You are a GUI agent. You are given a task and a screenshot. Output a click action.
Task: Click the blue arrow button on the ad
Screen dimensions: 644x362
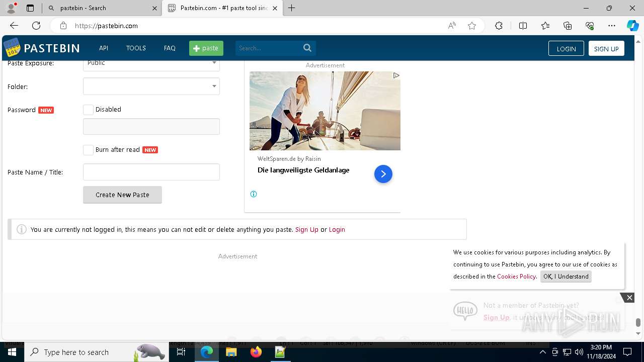click(x=383, y=174)
